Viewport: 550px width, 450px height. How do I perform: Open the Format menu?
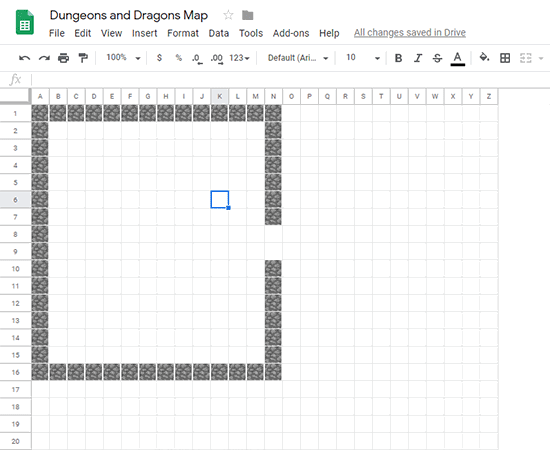[183, 33]
